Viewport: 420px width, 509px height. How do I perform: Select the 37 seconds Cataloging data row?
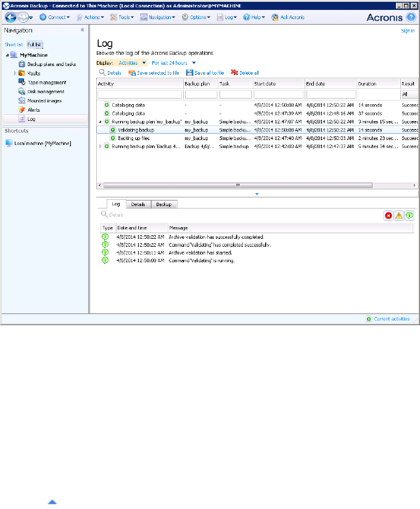pos(257,114)
